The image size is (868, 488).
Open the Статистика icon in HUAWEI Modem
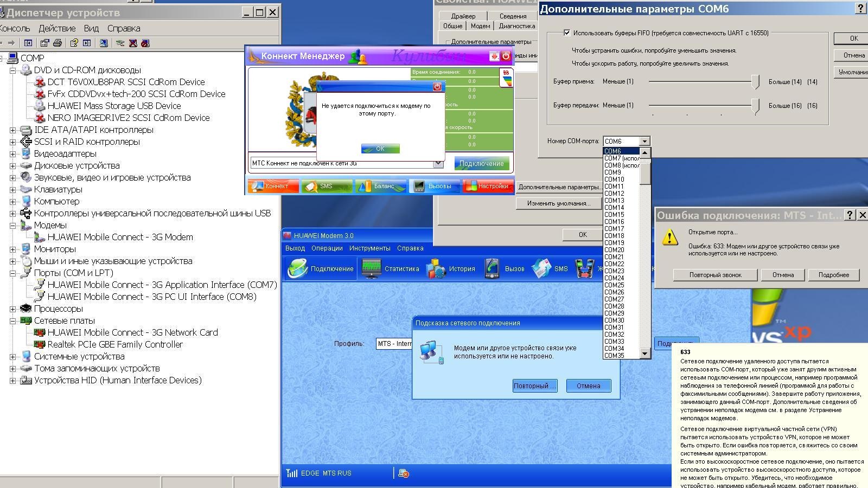tap(372, 268)
